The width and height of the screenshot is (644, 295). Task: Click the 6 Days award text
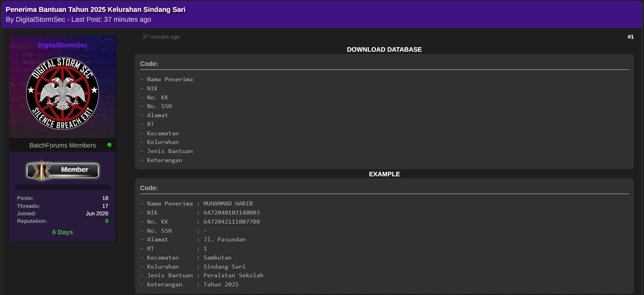coord(62,232)
